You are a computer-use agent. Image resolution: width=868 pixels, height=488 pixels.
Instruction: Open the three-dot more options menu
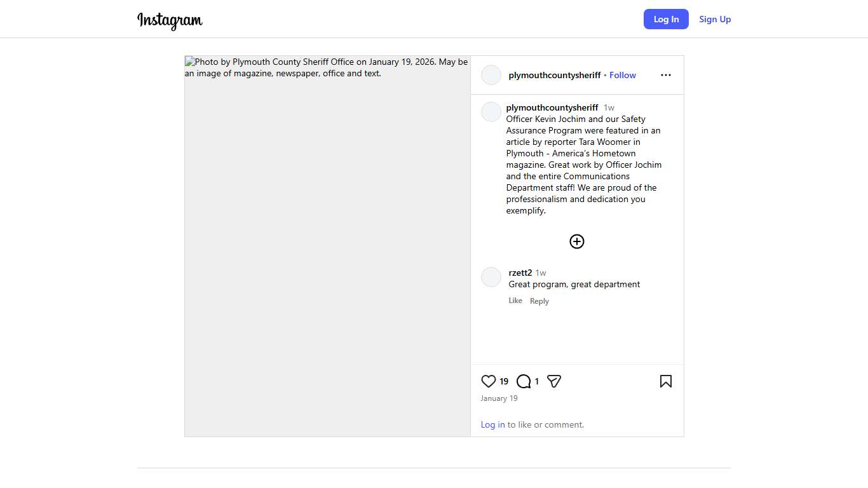665,75
